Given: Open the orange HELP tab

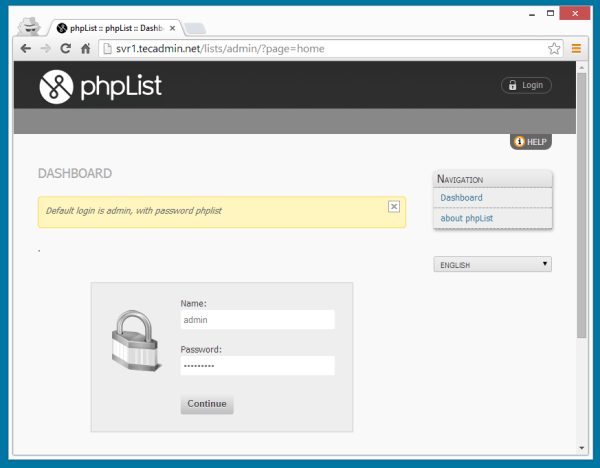Looking at the screenshot, I should click(x=530, y=142).
